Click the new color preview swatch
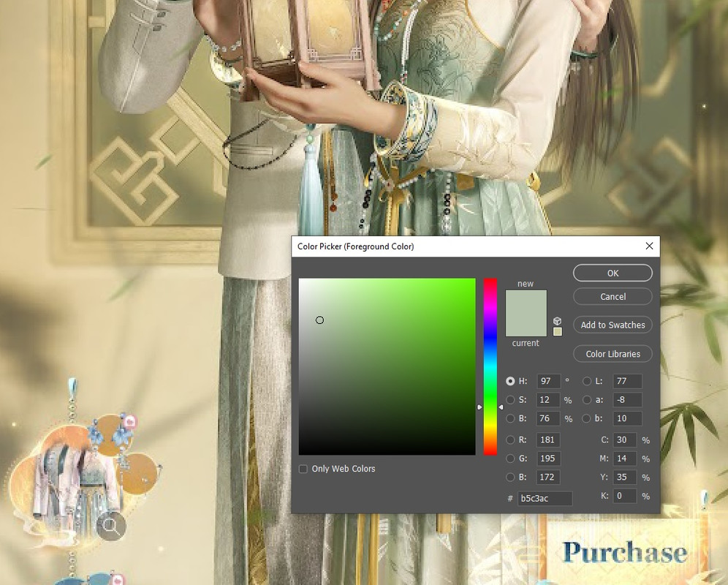This screenshot has height=585, width=728. pyautogui.click(x=526, y=302)
